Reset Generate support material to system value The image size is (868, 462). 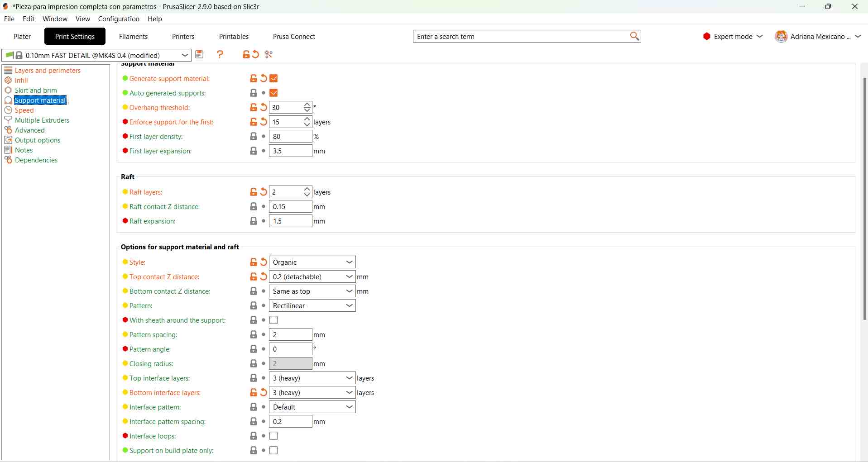tap(264, 79)
